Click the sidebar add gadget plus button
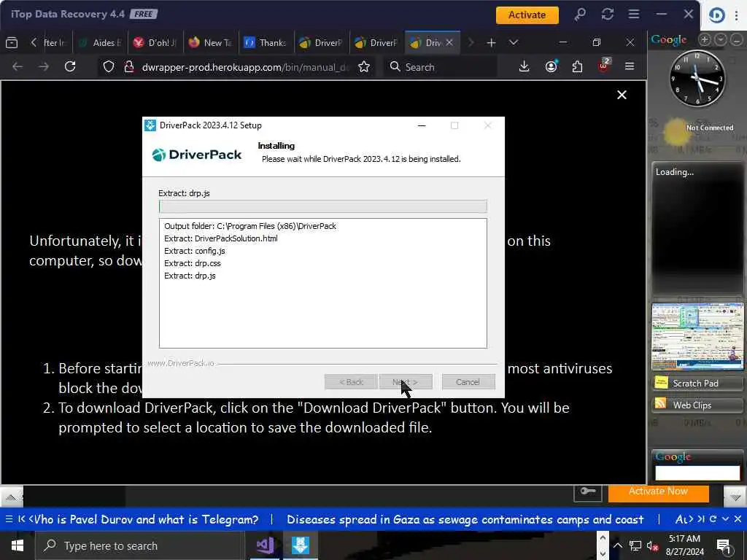747x560 pixels. coord(705,40)
